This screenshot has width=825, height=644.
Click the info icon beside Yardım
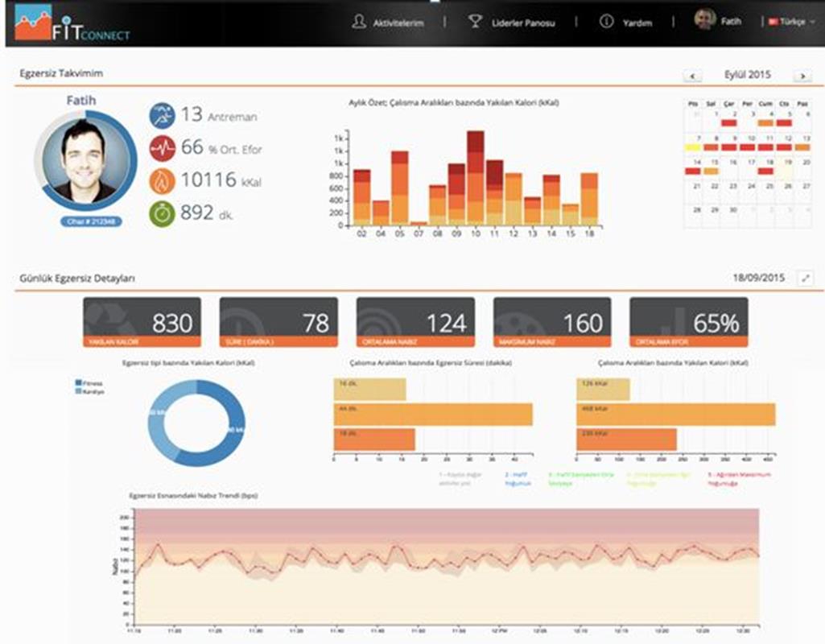click(606, 22)
